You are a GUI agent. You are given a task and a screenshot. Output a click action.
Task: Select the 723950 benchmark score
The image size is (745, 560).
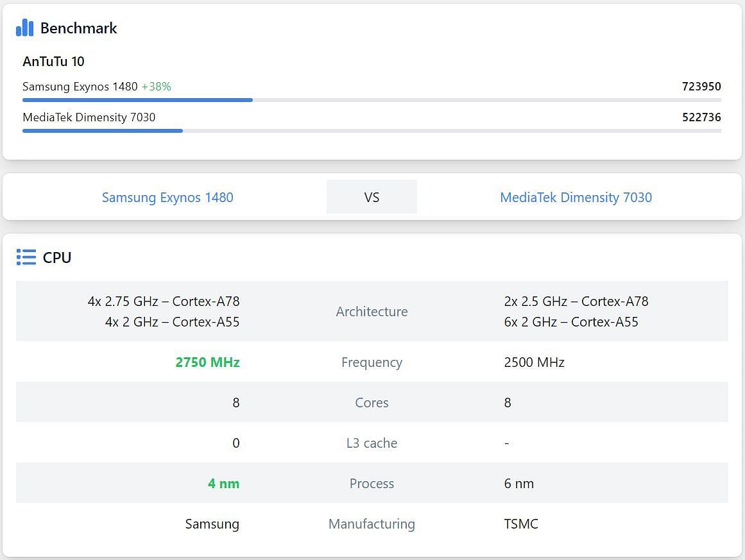tap(701, 86)
